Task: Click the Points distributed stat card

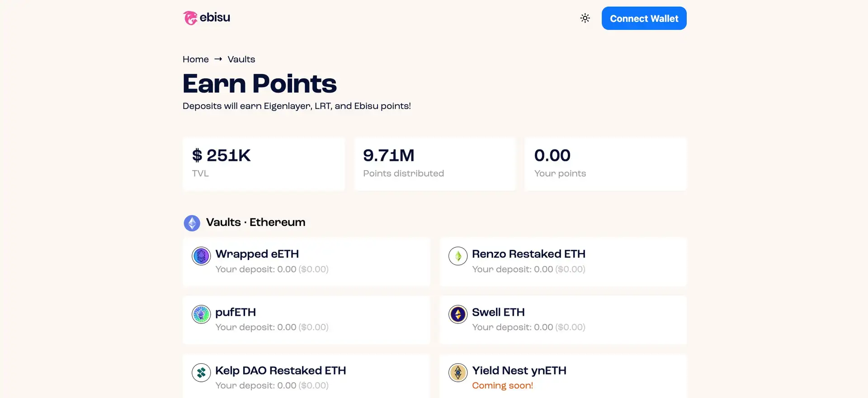Action: tap(434, 164)
